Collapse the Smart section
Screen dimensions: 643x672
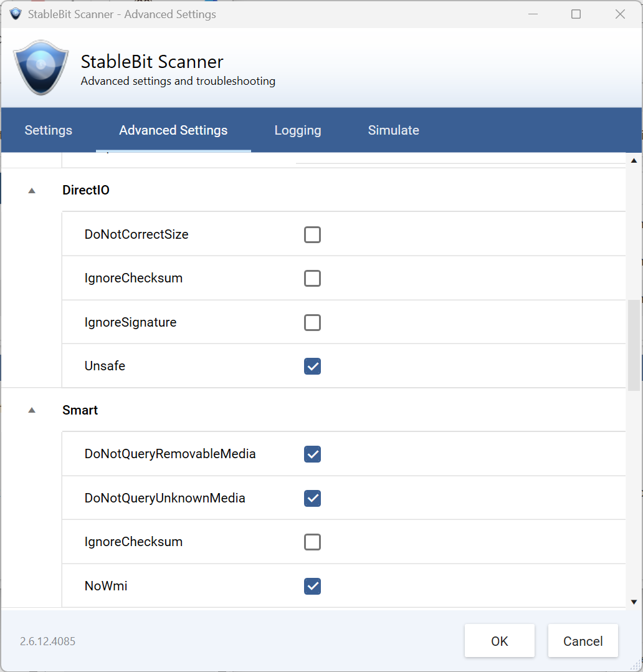[32, 411]
